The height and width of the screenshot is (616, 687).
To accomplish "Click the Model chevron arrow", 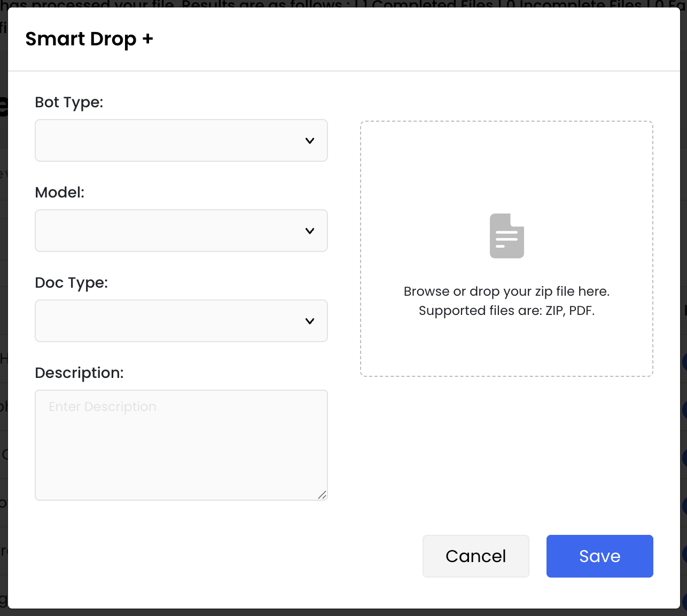I will (310, 231).
